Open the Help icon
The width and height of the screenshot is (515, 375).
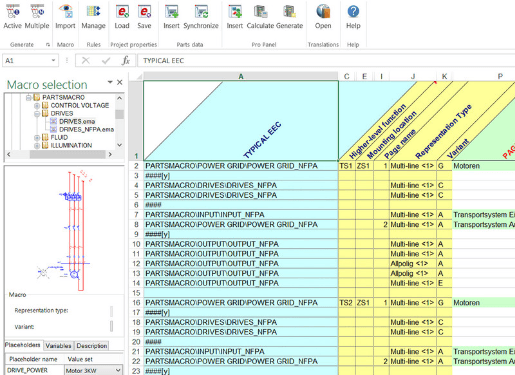[x=353, y=17]
